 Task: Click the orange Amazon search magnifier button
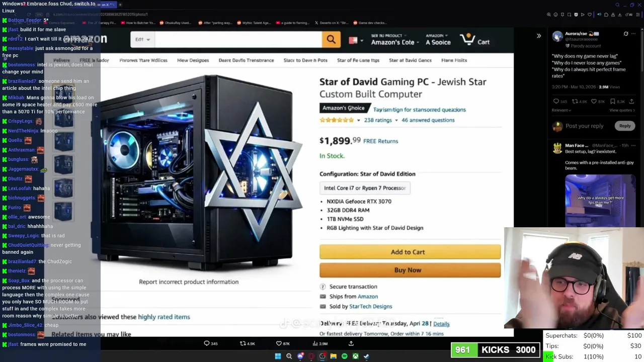click(x=331, y=39)
